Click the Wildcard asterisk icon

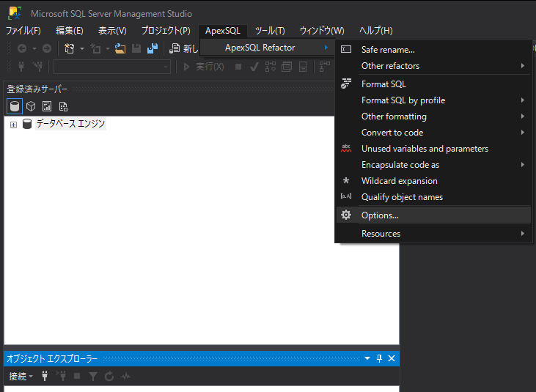(346, 181)
